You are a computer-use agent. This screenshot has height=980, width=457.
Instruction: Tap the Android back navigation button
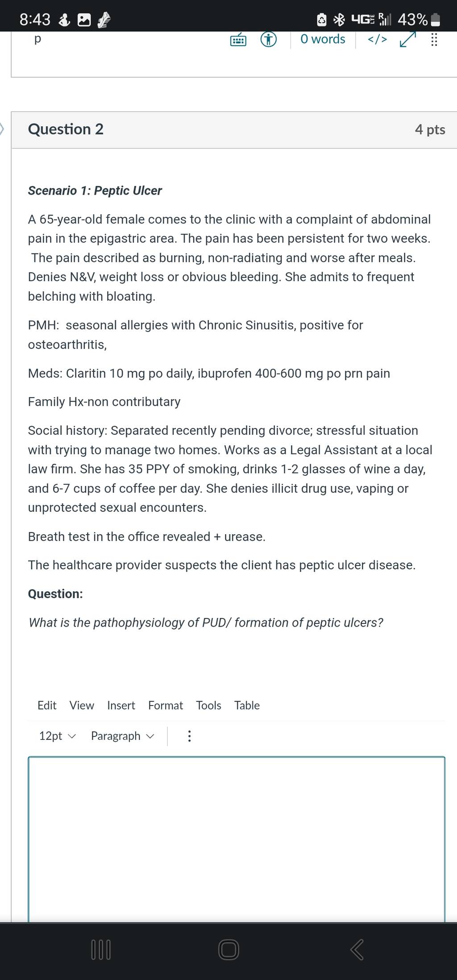[357, 949]
